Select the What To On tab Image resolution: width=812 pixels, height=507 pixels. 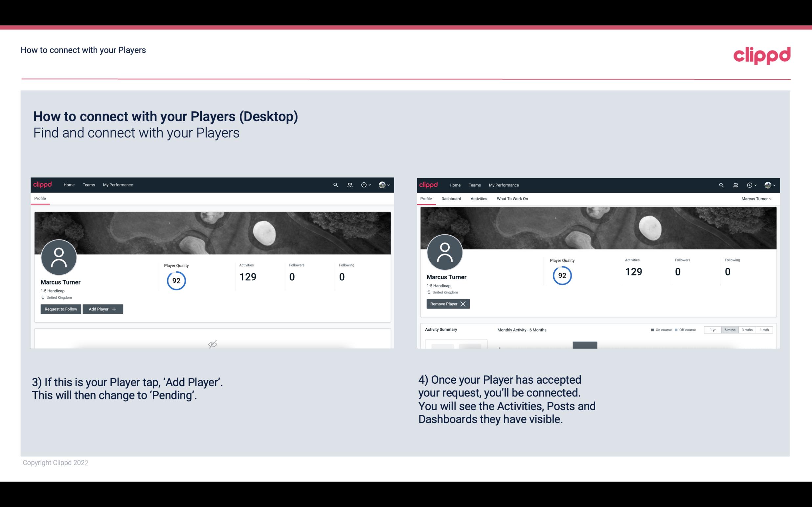512,199
